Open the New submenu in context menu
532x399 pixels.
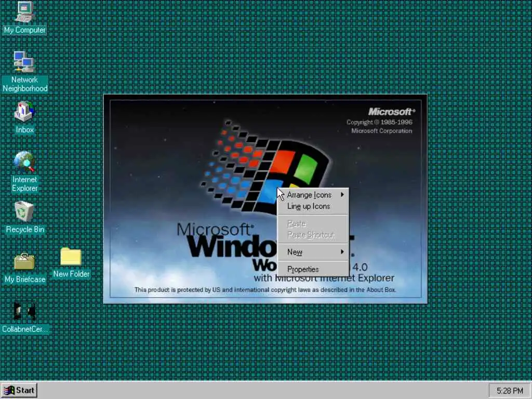click(313, 252)
